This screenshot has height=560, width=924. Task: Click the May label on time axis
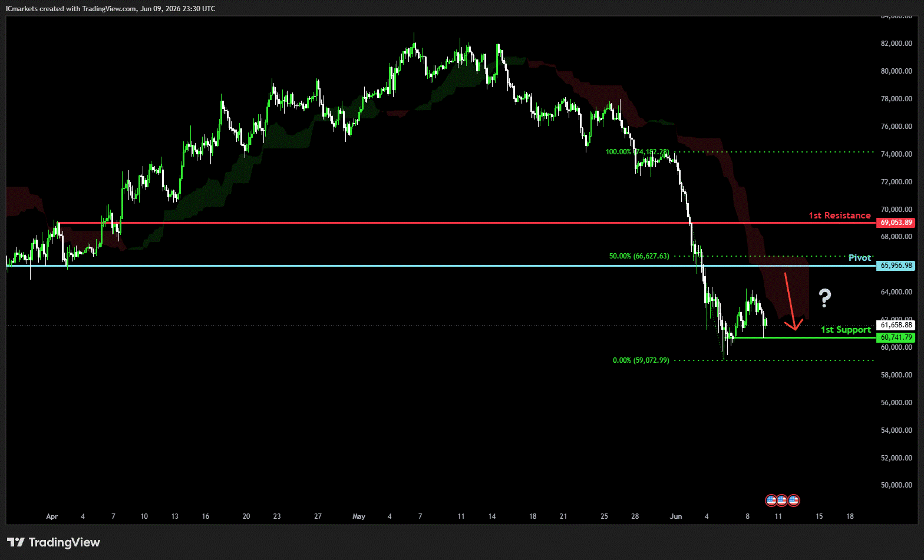coord(359,516)
